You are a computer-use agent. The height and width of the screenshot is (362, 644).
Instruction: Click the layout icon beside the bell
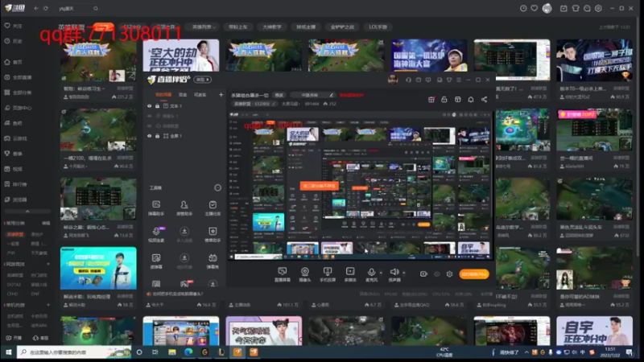[x=457, y=100]
